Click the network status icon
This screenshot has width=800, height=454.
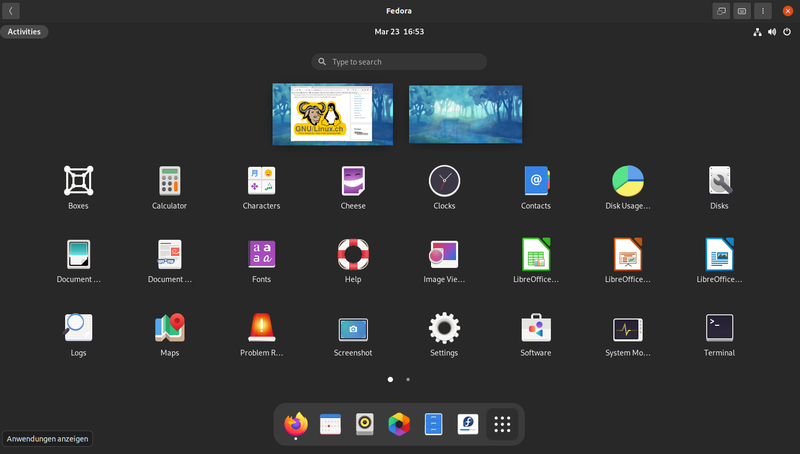coord(757,32)
